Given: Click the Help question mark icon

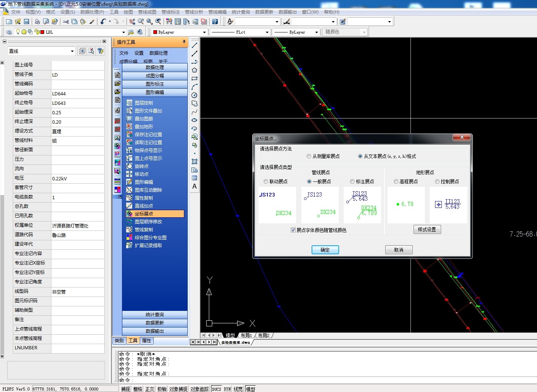Looking at the screenshot, I should (x=214, y=22).
